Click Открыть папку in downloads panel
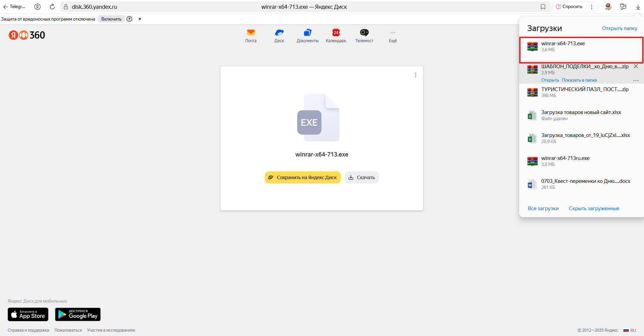 click(x=619, y=28)
